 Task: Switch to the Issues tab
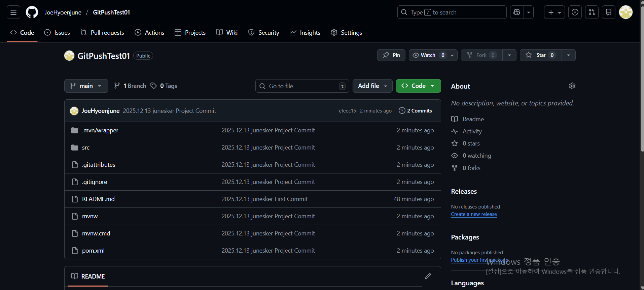tap(57, 33)
